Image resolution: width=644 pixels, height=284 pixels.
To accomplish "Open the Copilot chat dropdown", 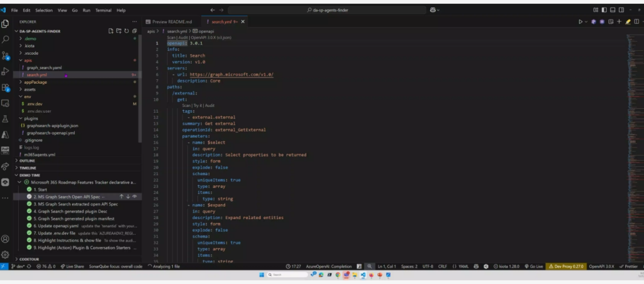I will click(435, 10).
